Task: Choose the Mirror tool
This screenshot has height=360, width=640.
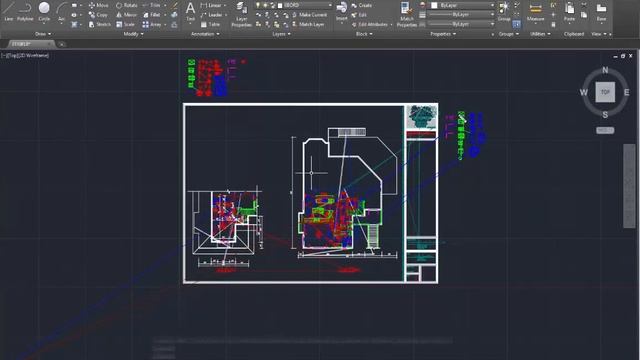Action: [126, 15]
